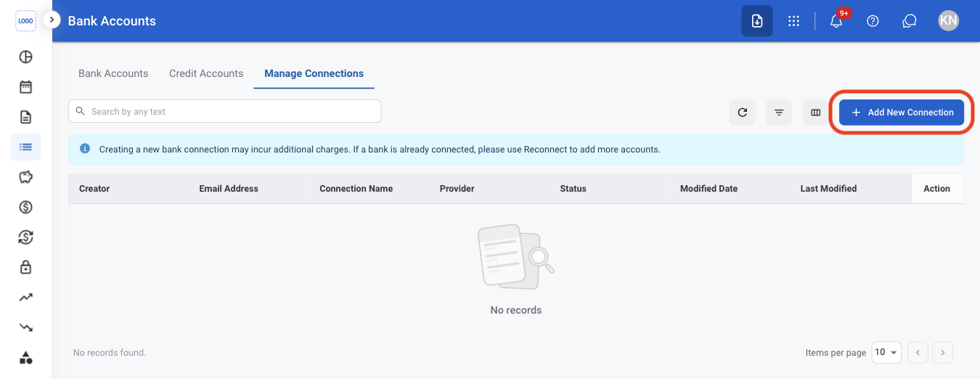The width and height of the screenshot is (980, 379).
Task: Open the trending up sidebar icon
Action: (x=25, y=297)
